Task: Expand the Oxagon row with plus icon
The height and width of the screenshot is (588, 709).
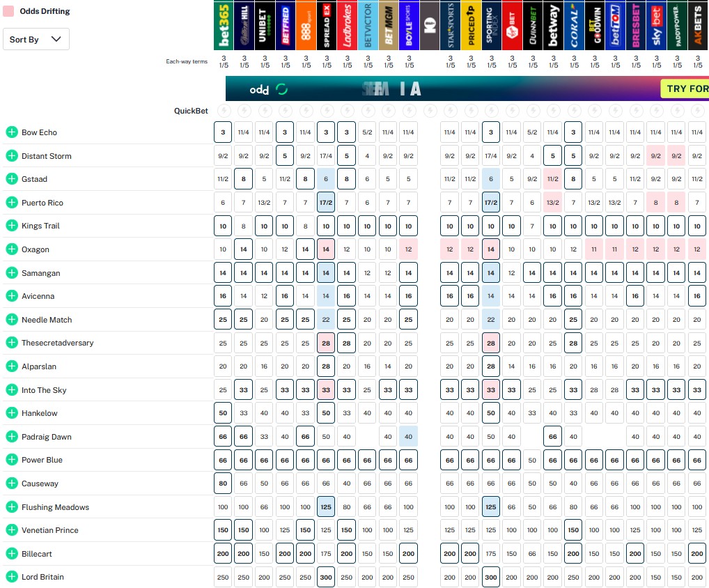Action: pos(11,249)
